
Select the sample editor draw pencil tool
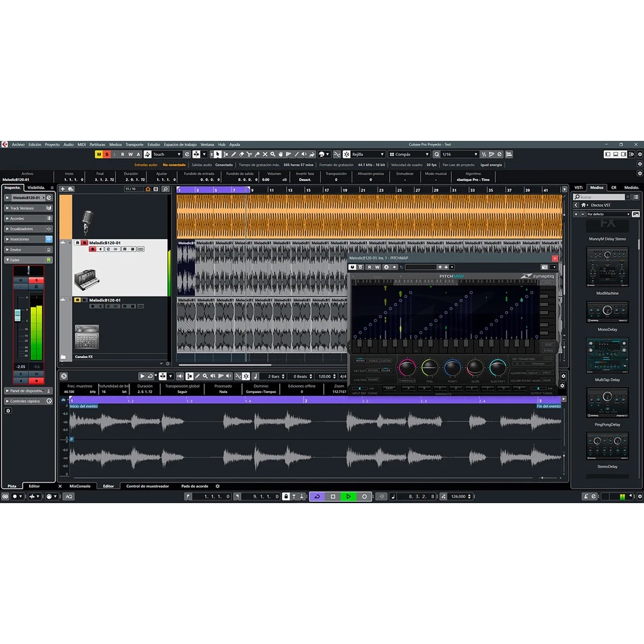(x=197, y=376)
